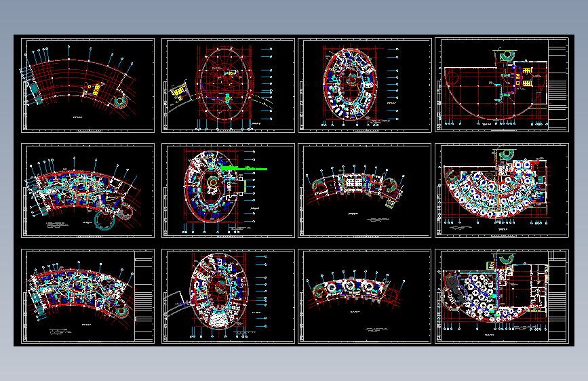Click the yellow stair block left of the radial oval
Screen dimensions: 588x381
click(x=179, y=91)
